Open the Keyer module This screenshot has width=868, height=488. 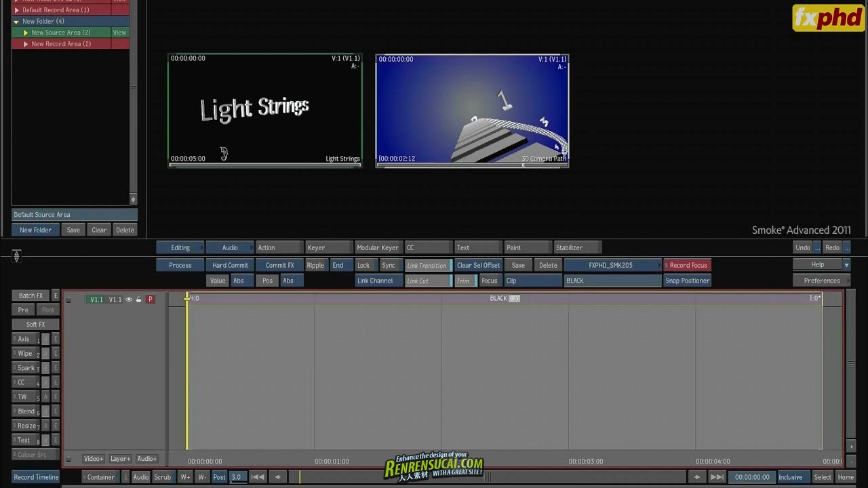[328, 247]
